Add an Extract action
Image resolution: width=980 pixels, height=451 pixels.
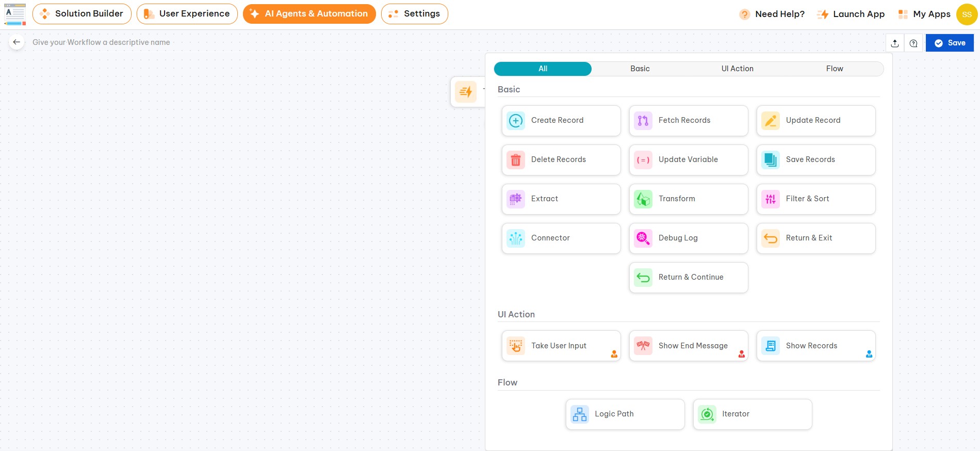(x=561, y=199)
